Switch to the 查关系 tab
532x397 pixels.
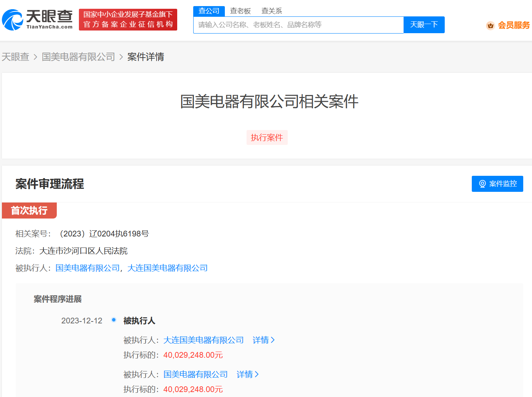[271, 11]
